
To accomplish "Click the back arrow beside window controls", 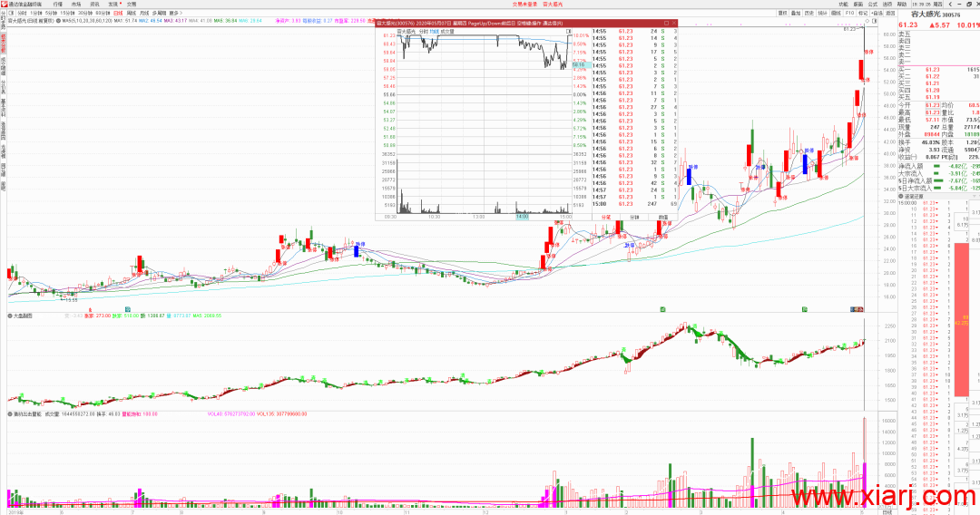I will click(950, 5).
